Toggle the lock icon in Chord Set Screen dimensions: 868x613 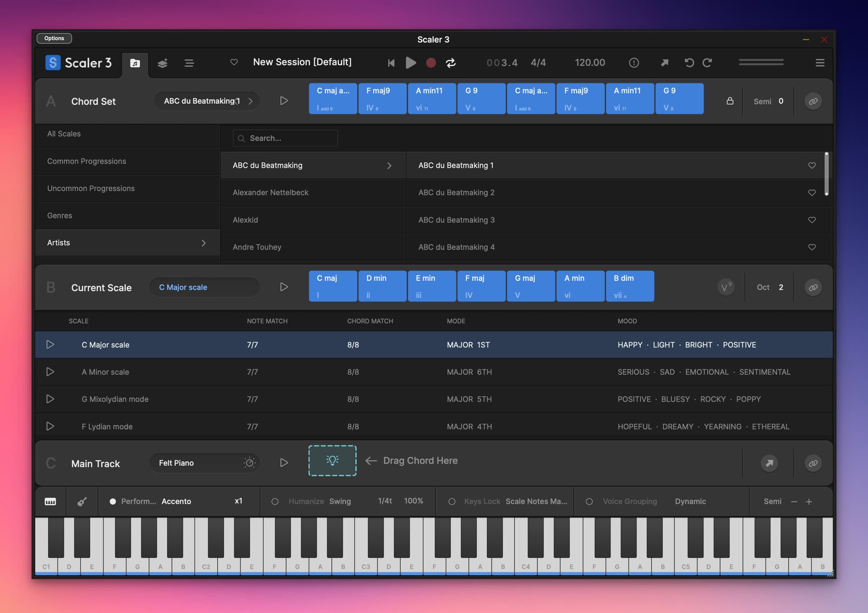[730, 101]
